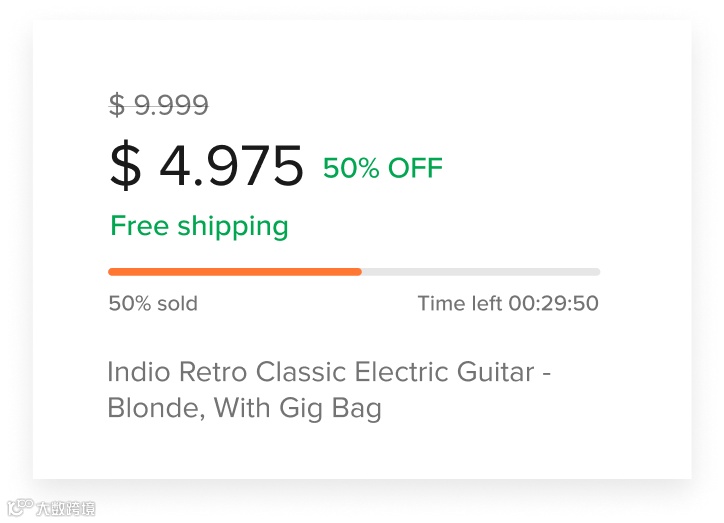
Task: Click the far right end of the gray bar
Action: (596, 271)
